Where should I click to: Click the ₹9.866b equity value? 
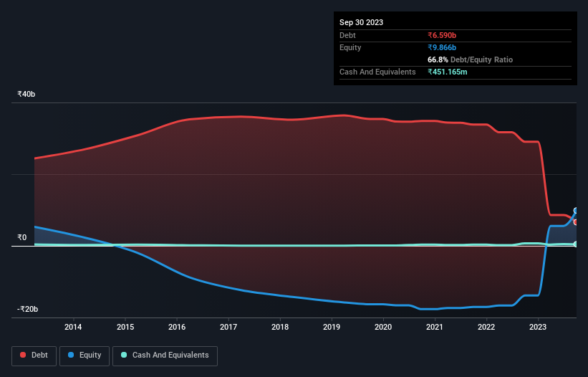pyautogui.click(x=442, y=47)
